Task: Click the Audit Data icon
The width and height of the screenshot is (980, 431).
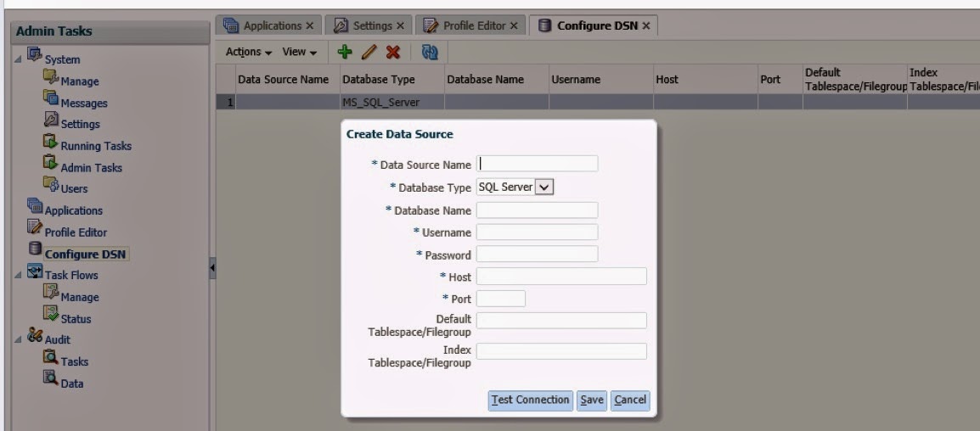Action: coord(51,378)
